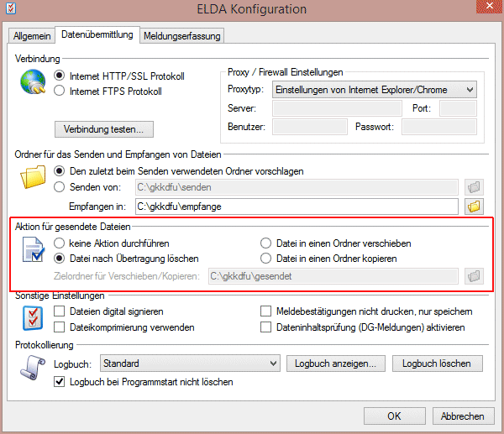
Task: Click the globe connection icon
Action: 34,83
